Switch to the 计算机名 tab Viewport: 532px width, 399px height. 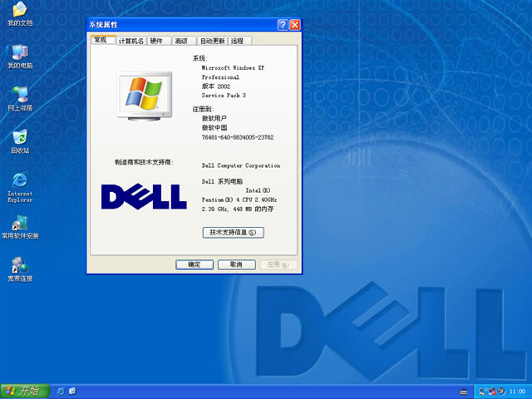pos(131,41)
